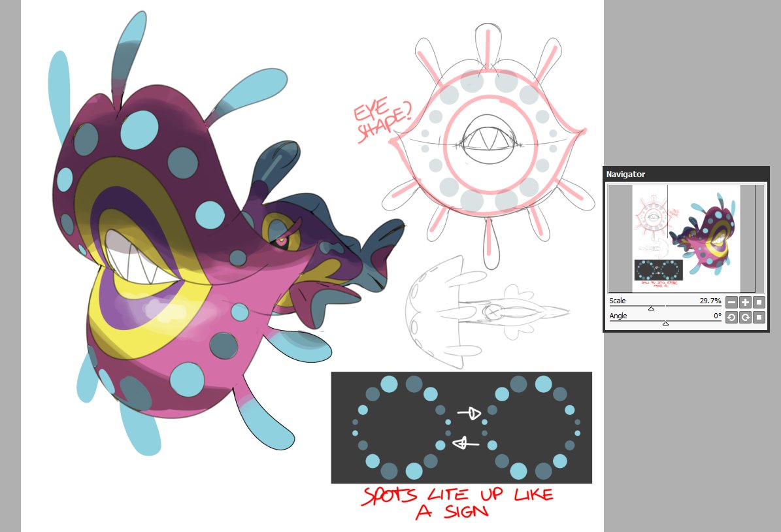Image resolution: width=781 pixels, height=532 pixels.
Task: Click the Navigator panel title bar
Action: 686,174
